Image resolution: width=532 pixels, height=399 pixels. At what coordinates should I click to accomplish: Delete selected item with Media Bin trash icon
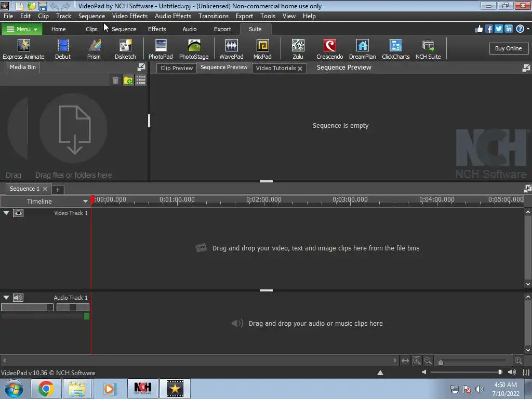point(116,81)
